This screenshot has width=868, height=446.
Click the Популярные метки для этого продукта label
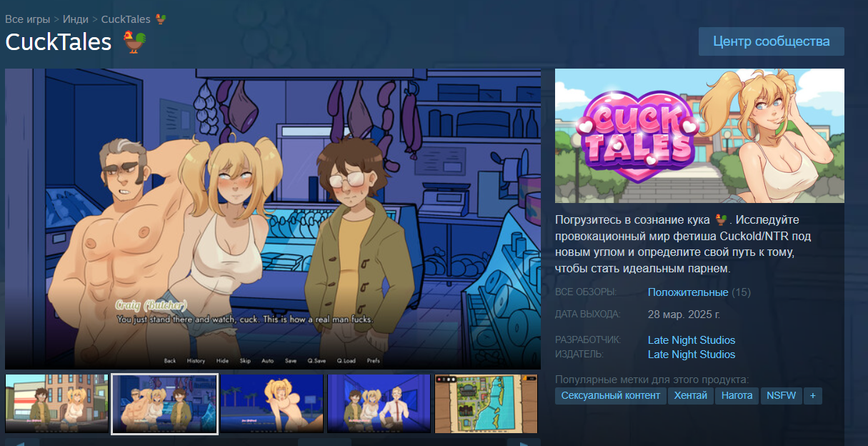click(x=652, y=380)
